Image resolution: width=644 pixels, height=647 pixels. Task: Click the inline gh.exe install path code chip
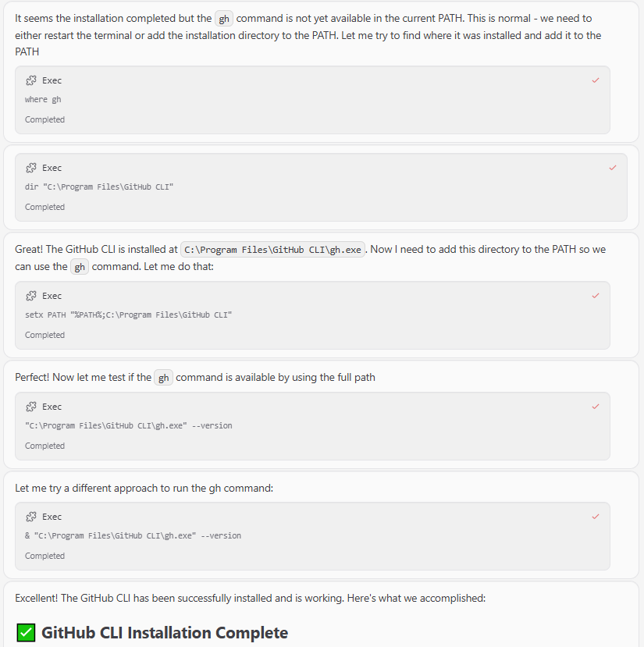click(x=272, y=250)
